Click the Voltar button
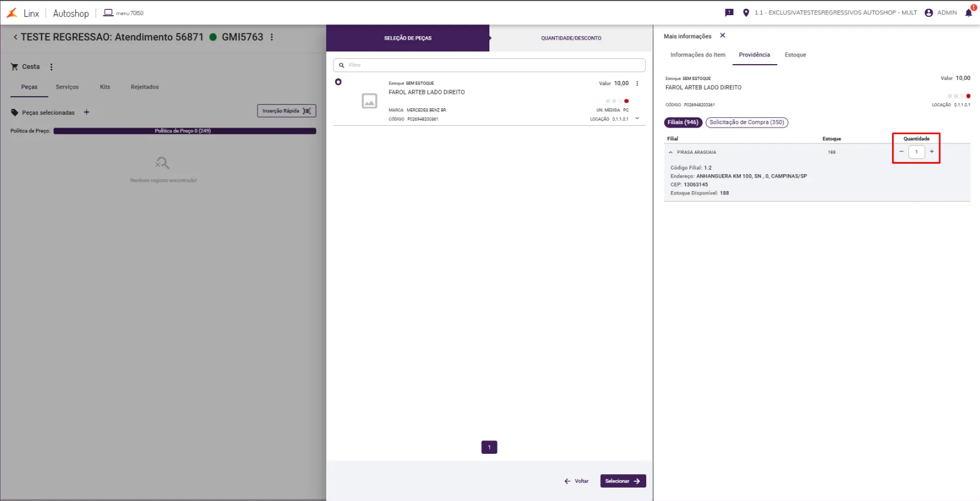Image resolution: width=980 pixels, height=501 pixels. 576,481
